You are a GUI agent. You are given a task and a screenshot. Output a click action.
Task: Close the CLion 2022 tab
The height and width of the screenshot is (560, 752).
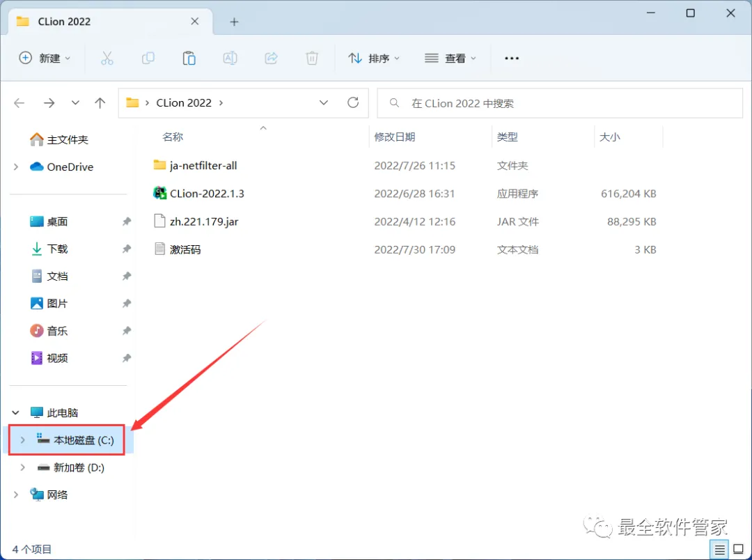(x=195, y=22)
